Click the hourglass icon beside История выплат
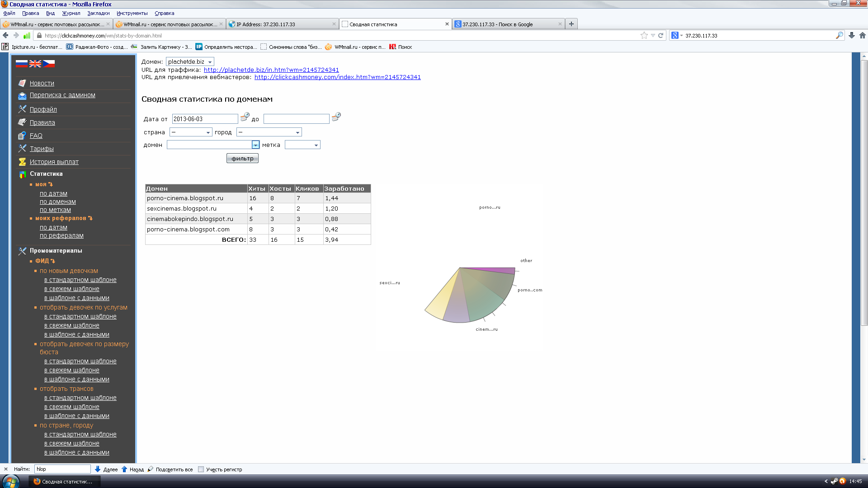This screenshot has width=868, height=488. [x=22, y=161]
